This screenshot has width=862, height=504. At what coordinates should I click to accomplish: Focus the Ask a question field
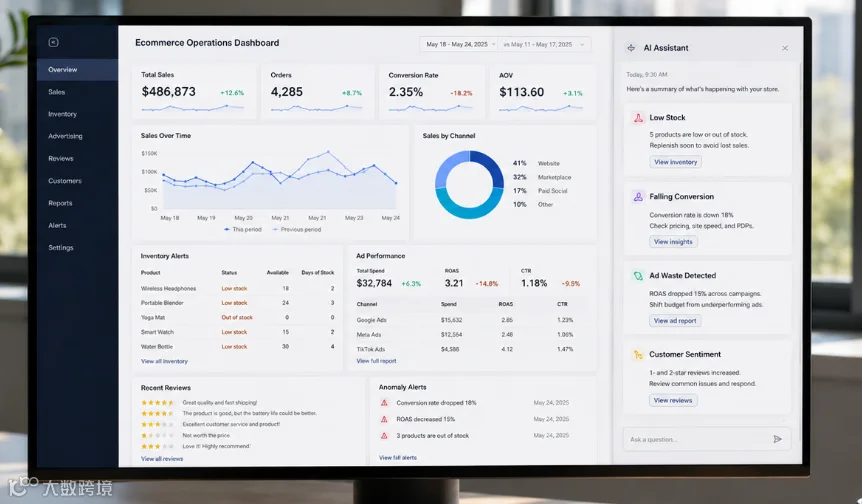coord(697,439)
